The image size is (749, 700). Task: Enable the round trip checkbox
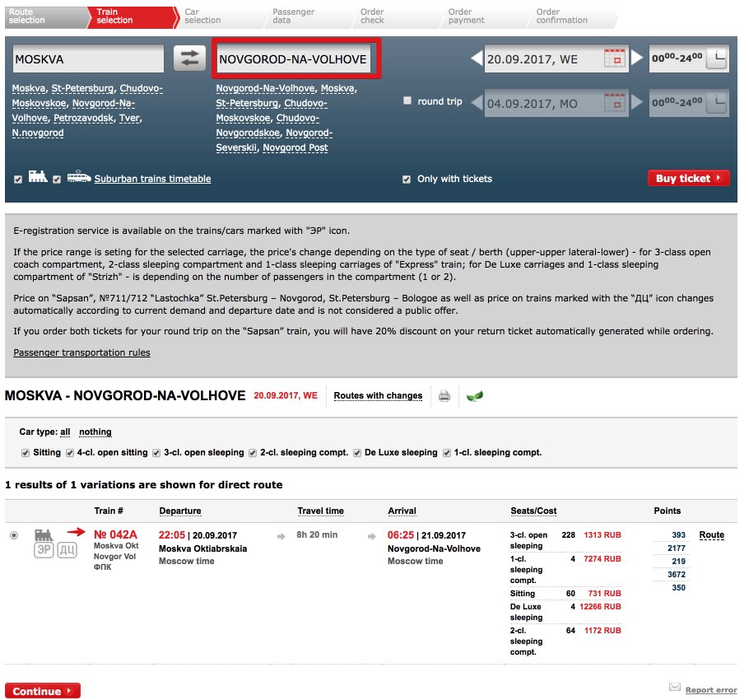407,100
